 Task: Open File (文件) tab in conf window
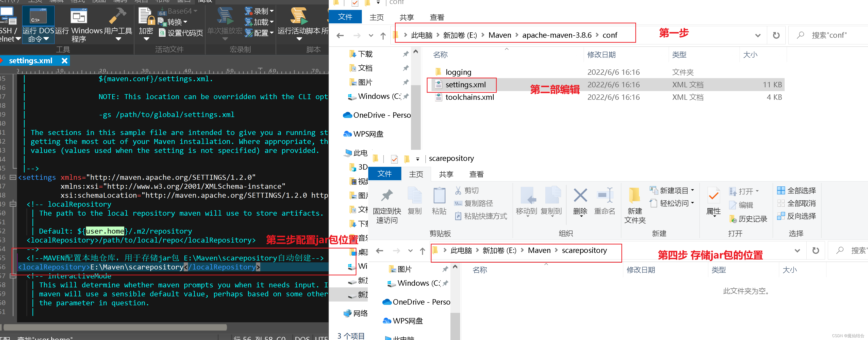345,17
